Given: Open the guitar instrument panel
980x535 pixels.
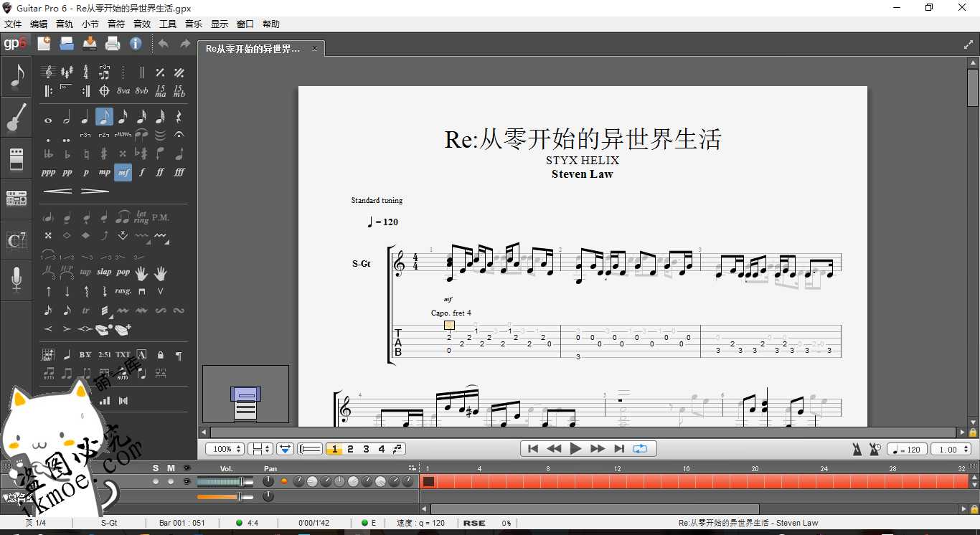Looking at the screenshot, I should point(16,118).
